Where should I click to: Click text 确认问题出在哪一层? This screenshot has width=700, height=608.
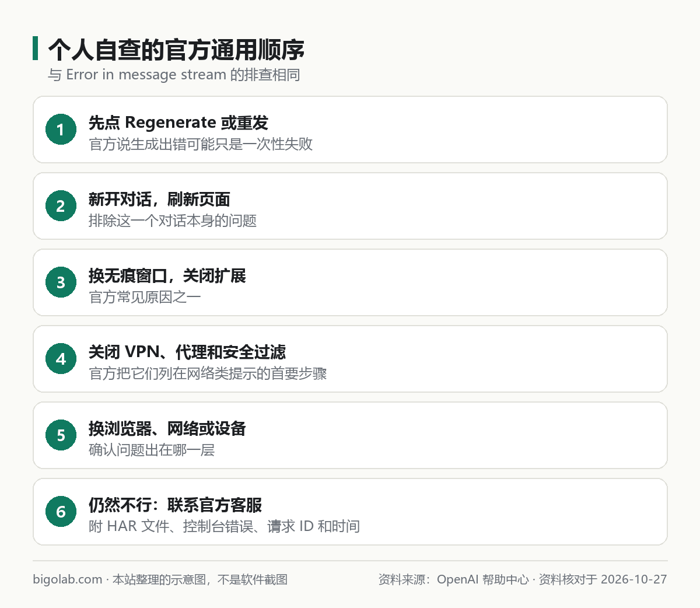pyautogui.click(x=152, y=450)
